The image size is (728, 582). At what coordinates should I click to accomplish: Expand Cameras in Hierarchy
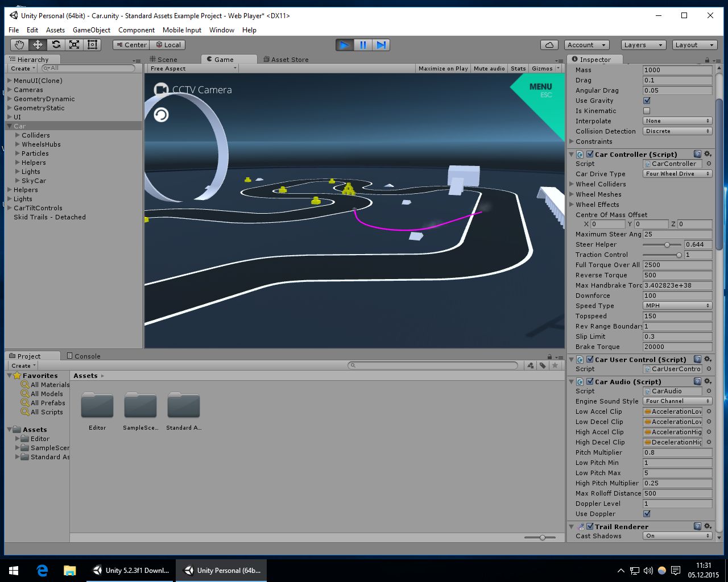(10, 90)
